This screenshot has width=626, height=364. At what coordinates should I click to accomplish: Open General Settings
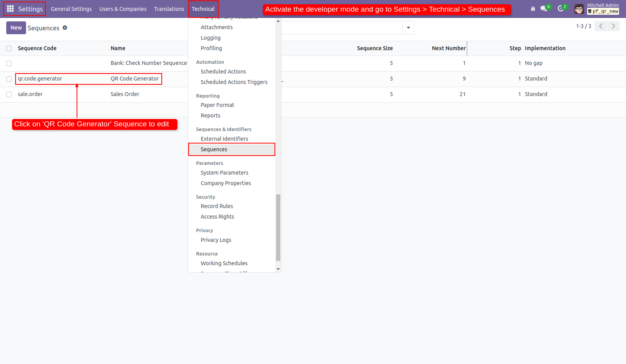[71, 9]
